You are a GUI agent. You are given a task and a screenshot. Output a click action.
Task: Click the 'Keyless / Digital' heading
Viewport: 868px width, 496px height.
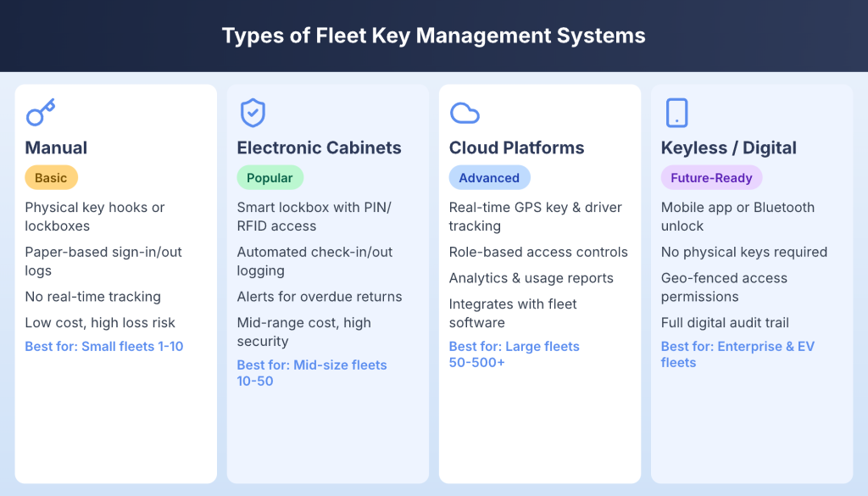click(x=728, y=148)
